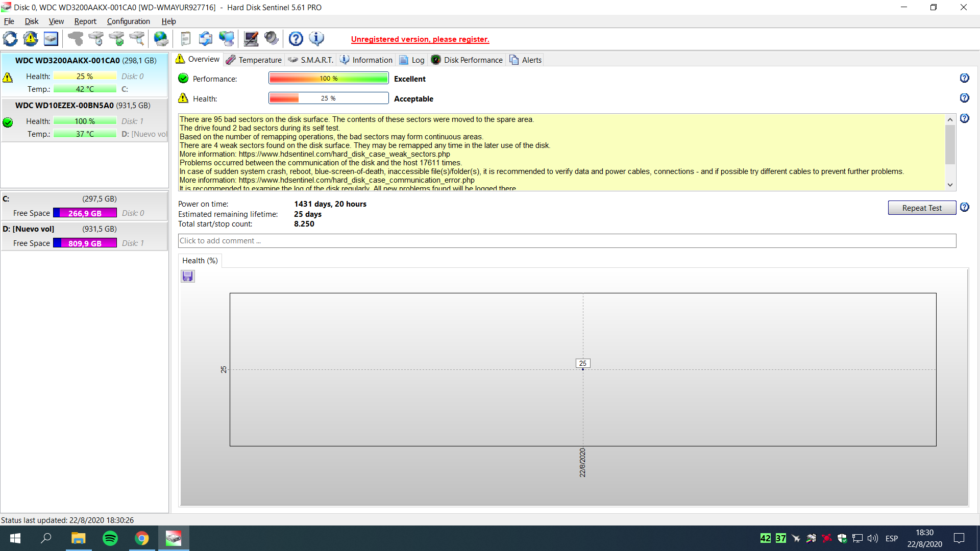Click the help icon beside status text box

pos(964,118)
